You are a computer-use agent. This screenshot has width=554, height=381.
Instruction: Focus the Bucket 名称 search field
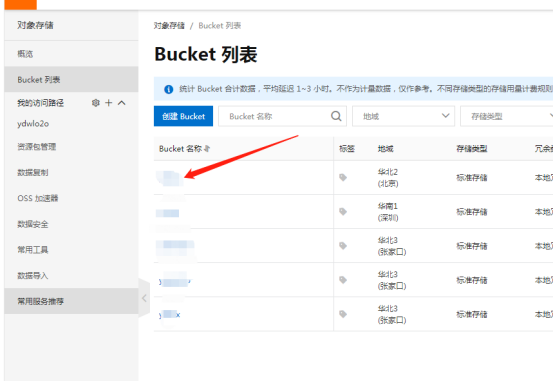click(282, 116)
